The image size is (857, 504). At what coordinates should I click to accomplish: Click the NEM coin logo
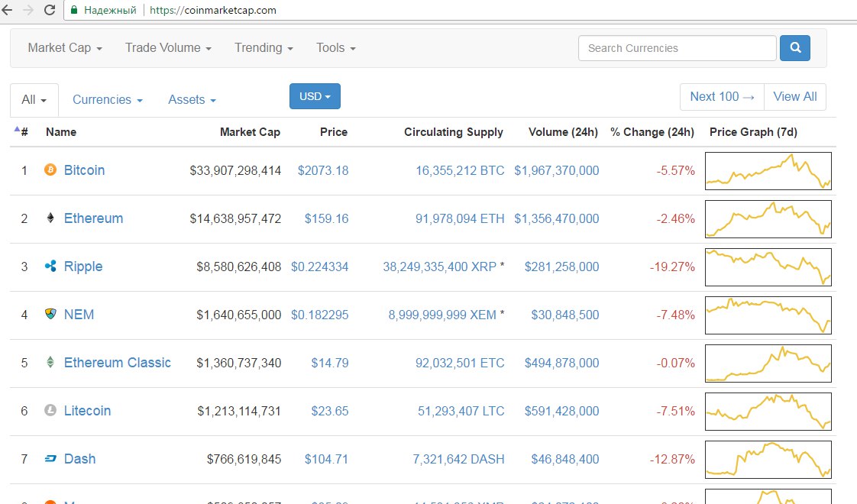click(50, 315)
